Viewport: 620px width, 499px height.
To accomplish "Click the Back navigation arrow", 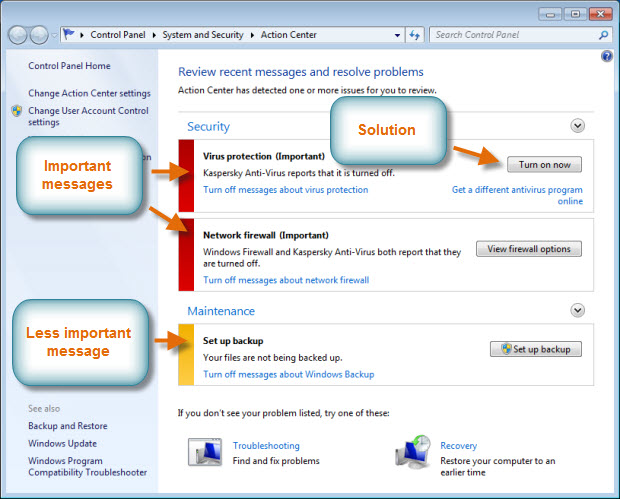I will click(x=18, y=35).
